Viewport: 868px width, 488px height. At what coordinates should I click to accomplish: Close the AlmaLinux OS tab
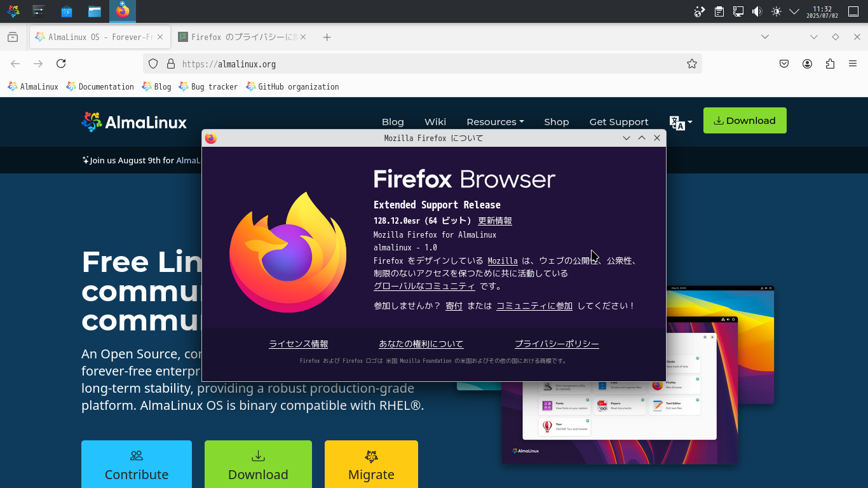161,37
